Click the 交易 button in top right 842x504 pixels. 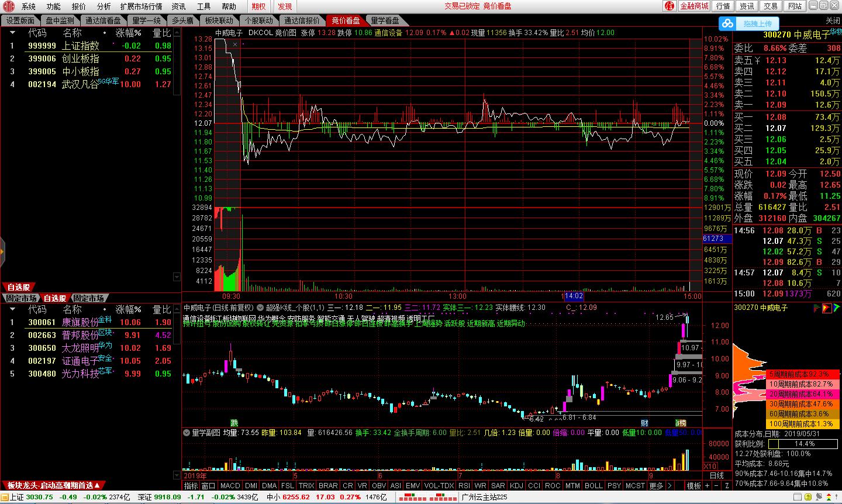click(x=771, y=6)
